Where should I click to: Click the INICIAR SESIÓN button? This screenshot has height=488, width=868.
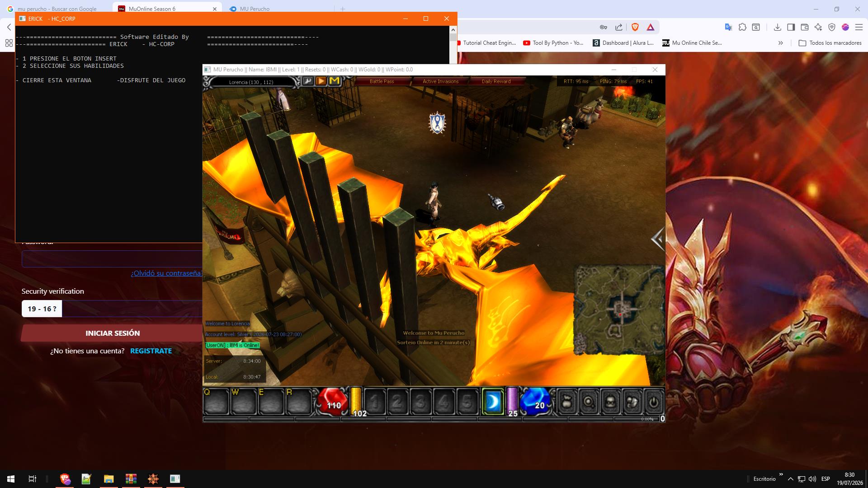pos(113,333)
